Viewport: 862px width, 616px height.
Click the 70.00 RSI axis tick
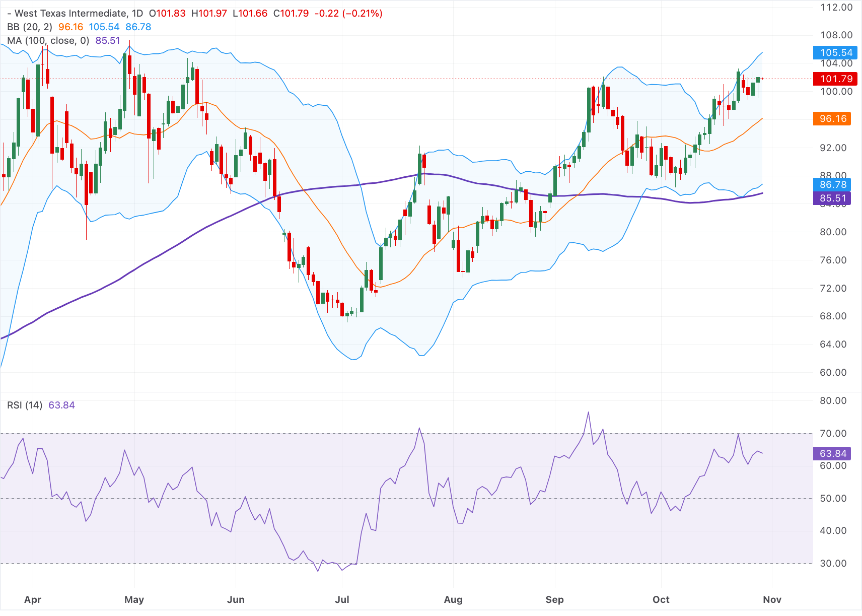point(833,434)
